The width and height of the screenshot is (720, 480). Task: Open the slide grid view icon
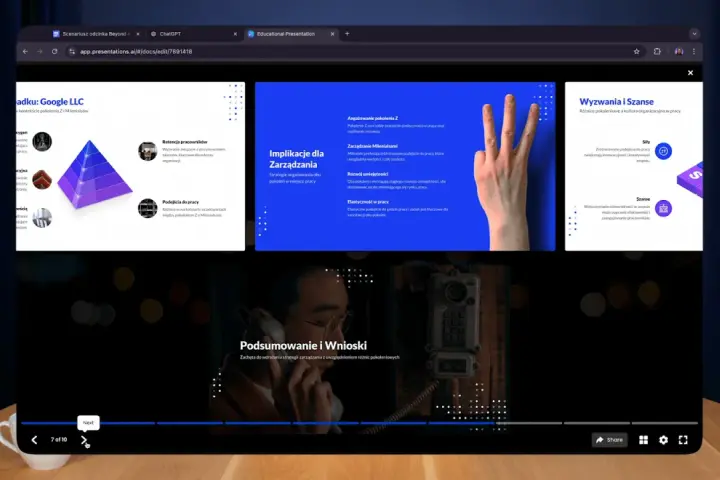pos(643,440)
